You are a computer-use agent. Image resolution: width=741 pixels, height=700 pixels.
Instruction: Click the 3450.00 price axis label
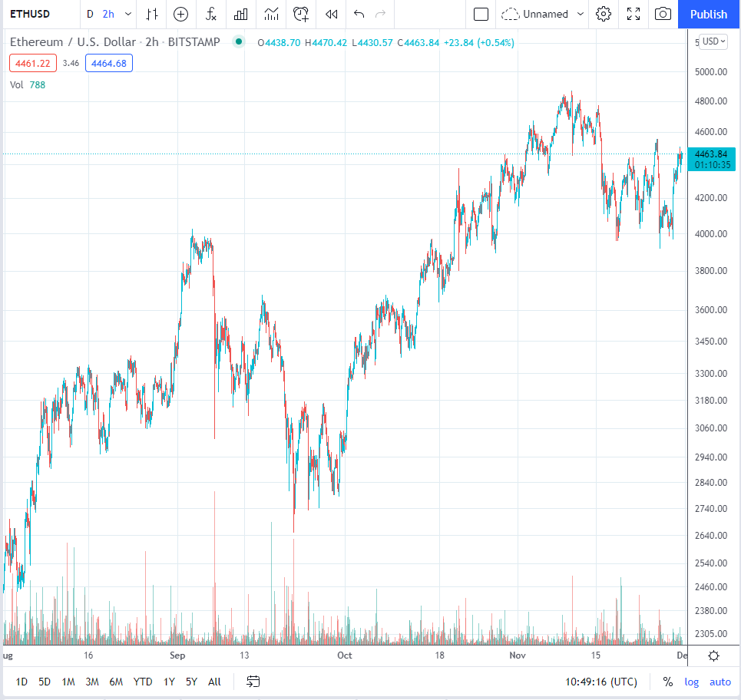coord(711,341)
